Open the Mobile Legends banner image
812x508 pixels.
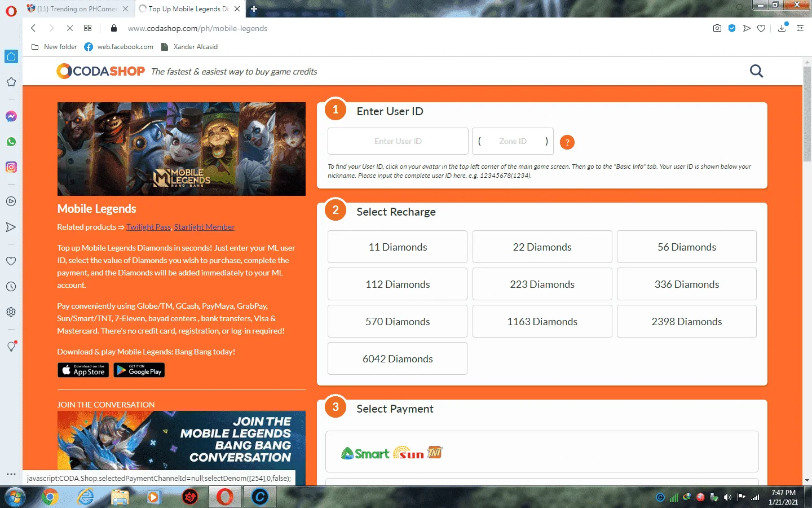pyautogui.click(x=182, y=149)
